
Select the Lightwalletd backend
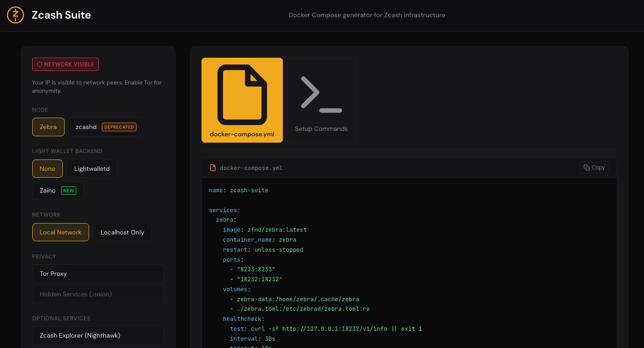click(92, 168)
